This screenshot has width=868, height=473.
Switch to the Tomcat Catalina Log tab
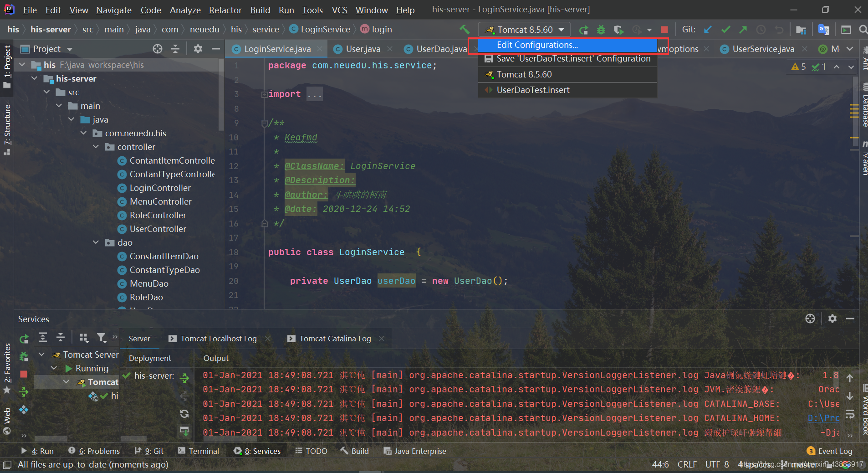(335, 339)
